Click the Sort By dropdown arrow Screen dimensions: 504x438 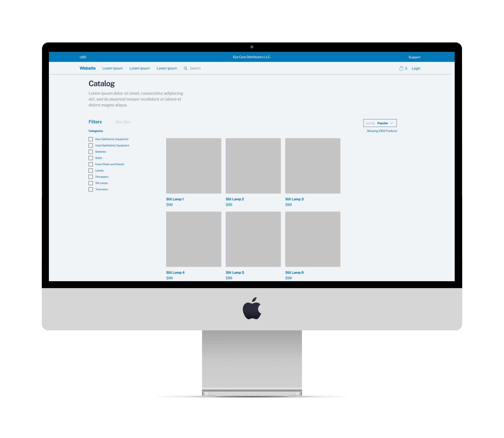[x=393, y=123]
